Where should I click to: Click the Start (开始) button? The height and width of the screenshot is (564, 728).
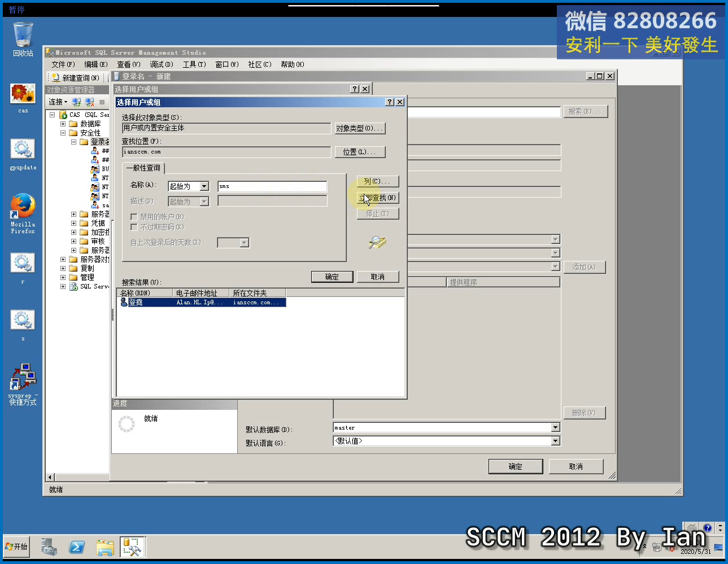click(16, 546)
